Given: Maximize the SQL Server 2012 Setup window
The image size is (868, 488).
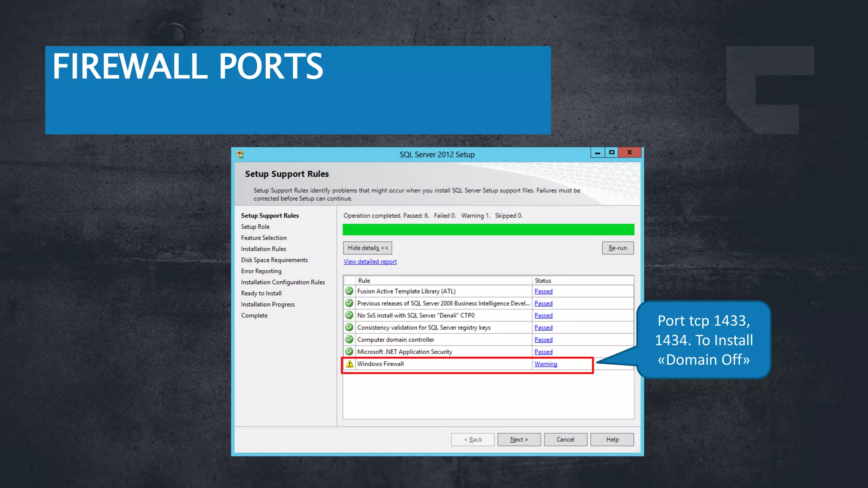Looking at the screenshot, I should [612, 152].
